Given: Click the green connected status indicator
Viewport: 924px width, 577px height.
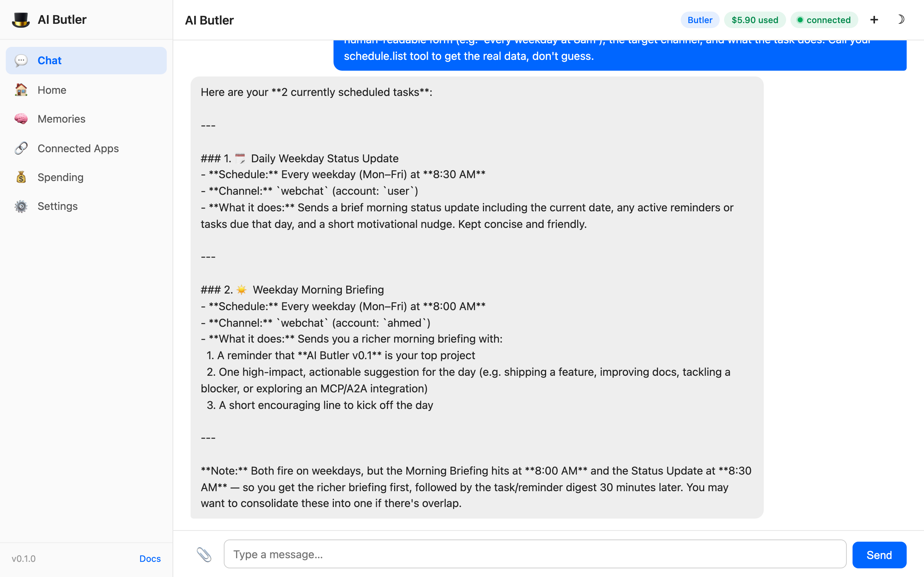Looking at the screenshot, I should [824, 20].
